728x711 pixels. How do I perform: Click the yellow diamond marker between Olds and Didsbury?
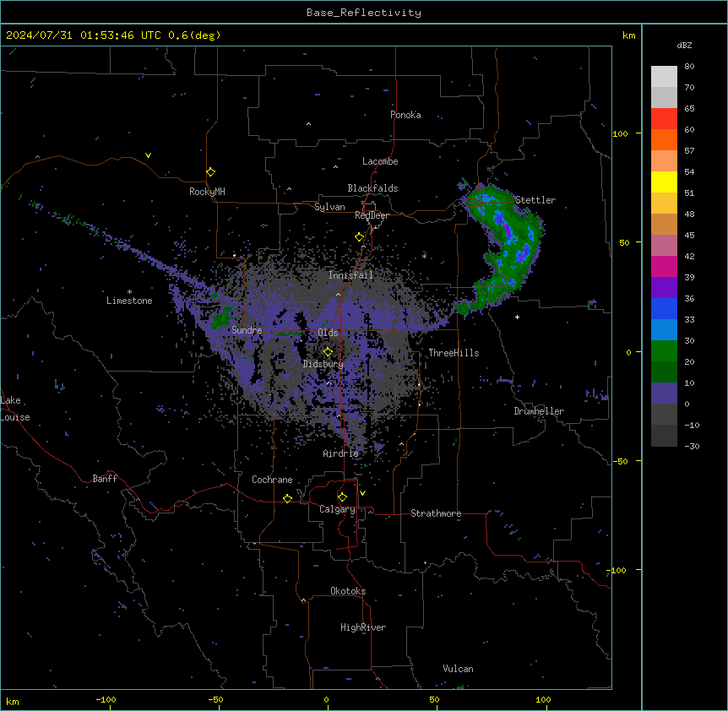(x=328, y=352)
